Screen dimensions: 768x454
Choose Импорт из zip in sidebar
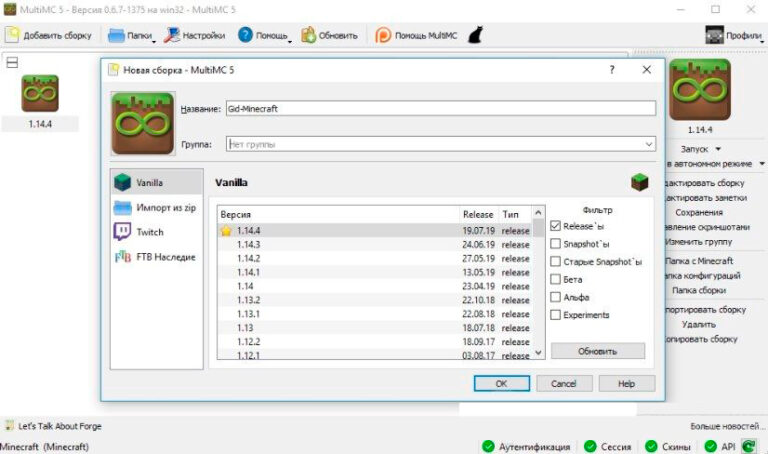click(x=155, y=207)
